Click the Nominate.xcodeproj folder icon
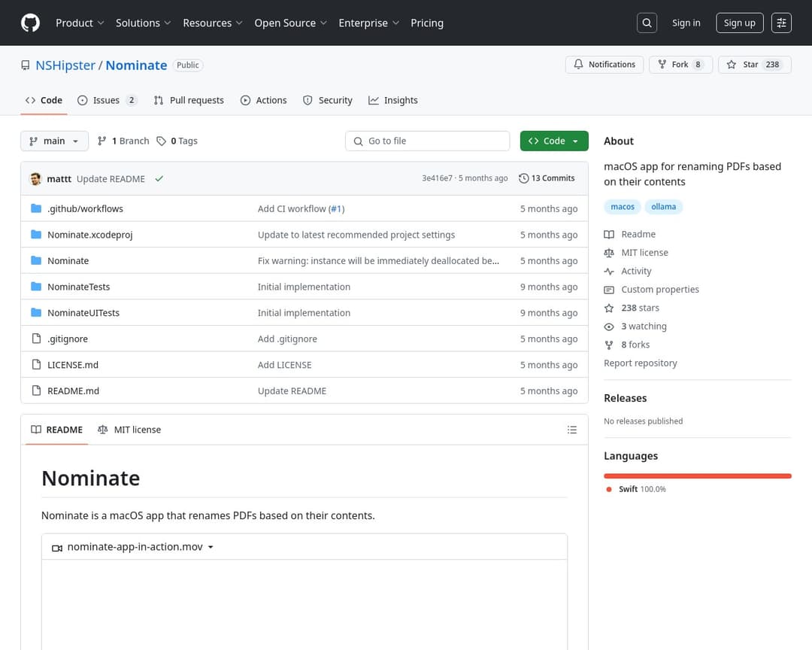The width and height of the screenshot is (812, 650). (x=36, y=234)
